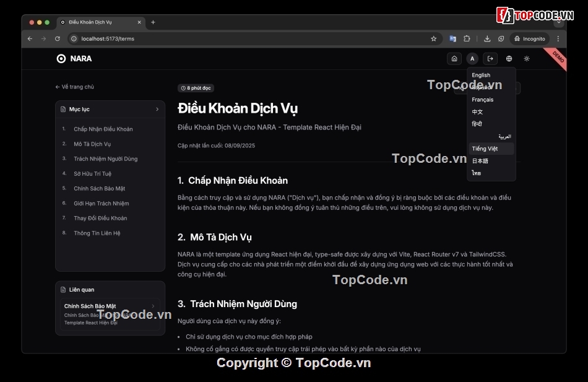Bookmark page with the star icon

[x=433, y=38]
